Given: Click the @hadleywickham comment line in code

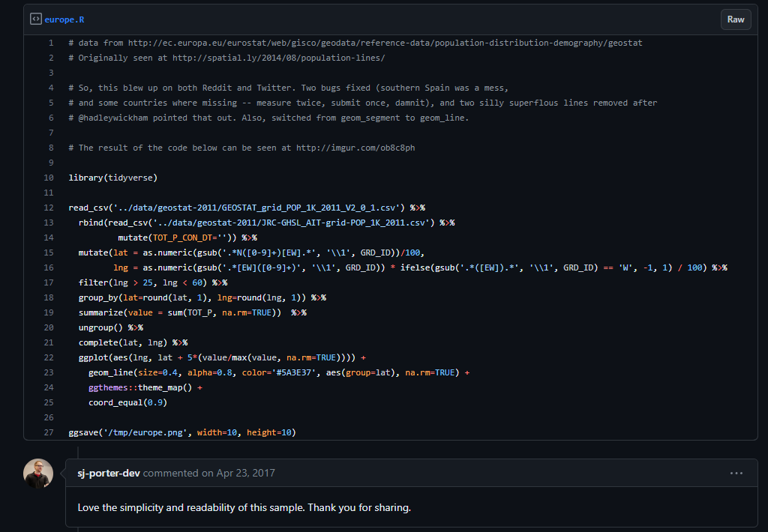Looking at the screenshot, I should 268,118.
